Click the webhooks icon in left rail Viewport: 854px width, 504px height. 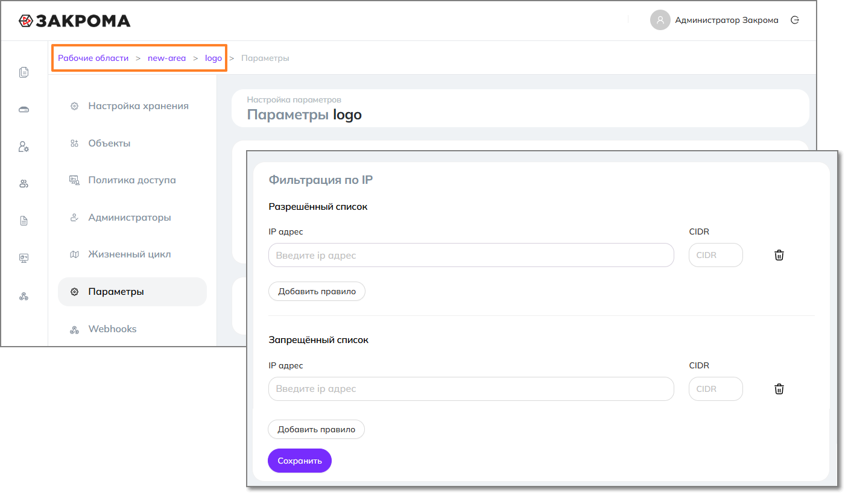pyautogui.click(x=24, y=296)
